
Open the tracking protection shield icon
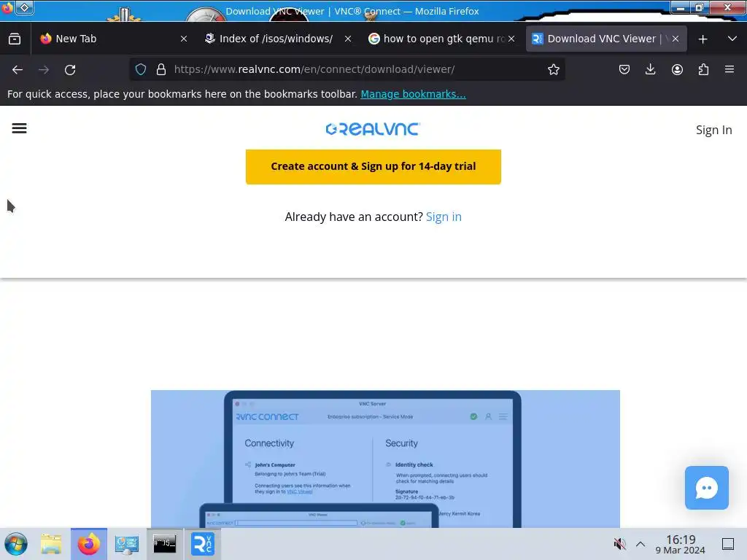tap(141, 69)
